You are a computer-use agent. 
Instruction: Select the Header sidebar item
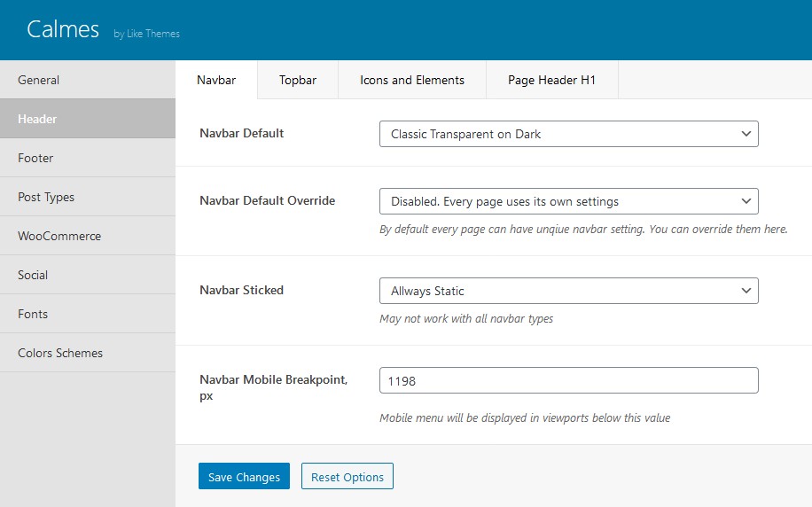(88, 119)
